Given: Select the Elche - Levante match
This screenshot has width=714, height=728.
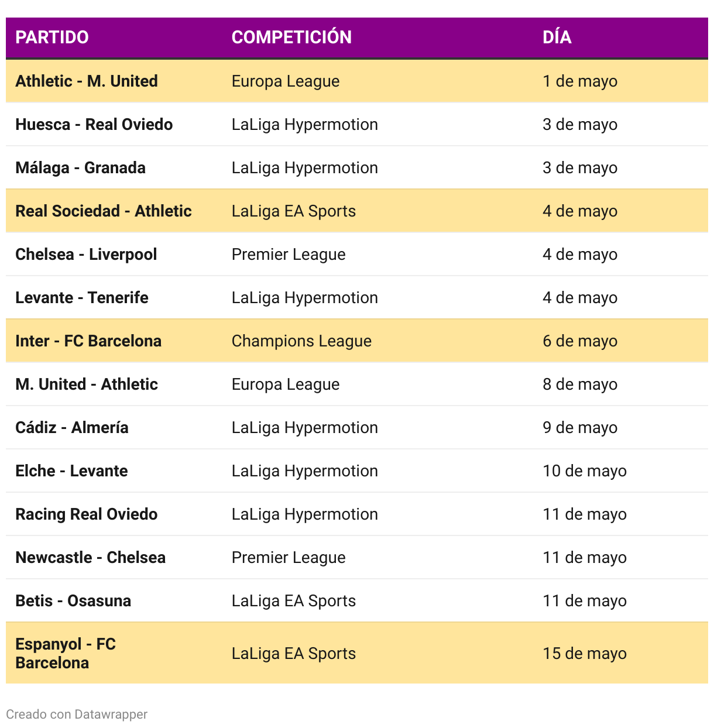Looking at the screenshot, I should coord(71,471).
